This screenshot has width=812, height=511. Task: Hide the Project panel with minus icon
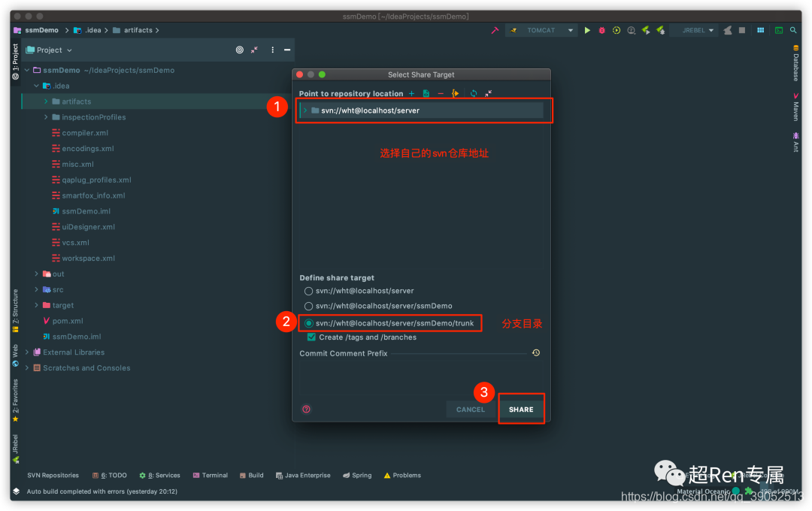pos(287,50)
